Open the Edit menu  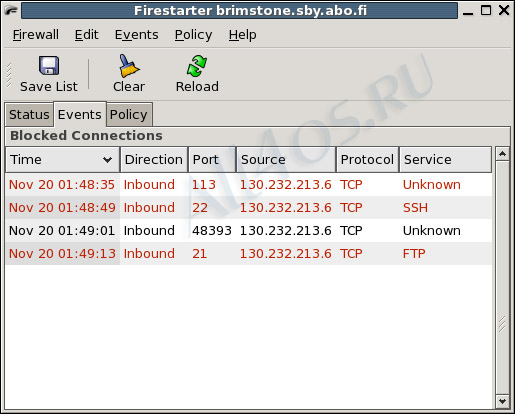[x=86, y=35]
